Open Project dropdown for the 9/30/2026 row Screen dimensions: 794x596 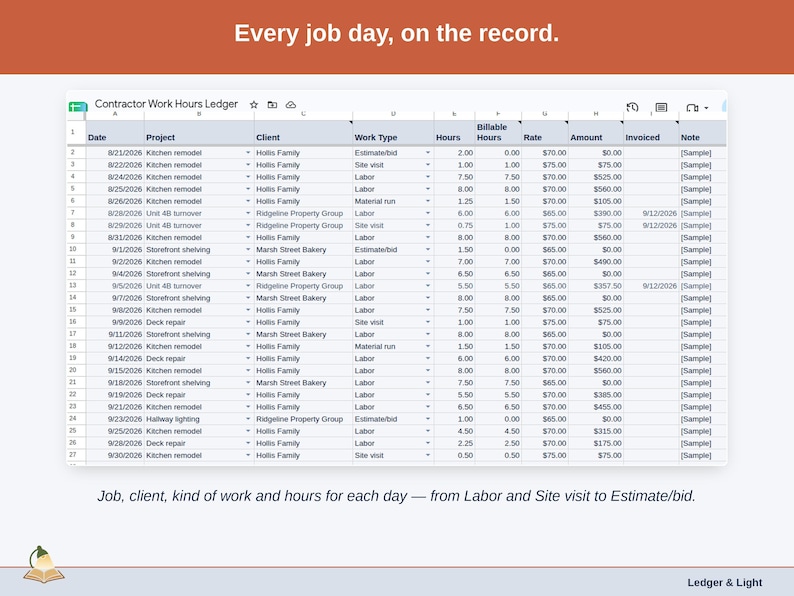tap(248, 455)
